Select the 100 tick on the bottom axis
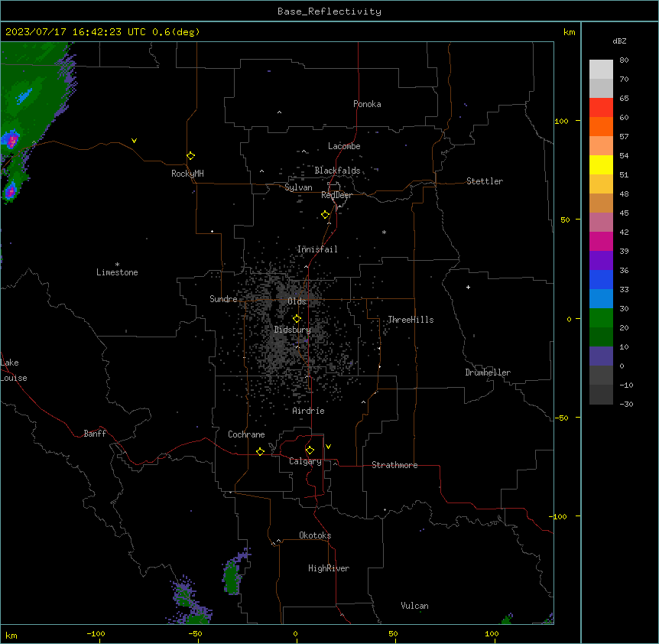Screen dimensions: 659x644 [492, 633]
